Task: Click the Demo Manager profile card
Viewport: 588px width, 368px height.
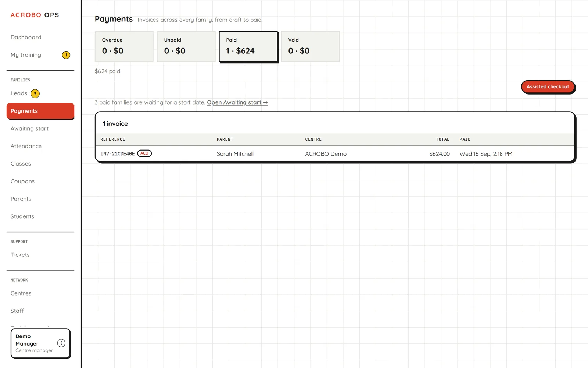Action: tap(40, 343)
